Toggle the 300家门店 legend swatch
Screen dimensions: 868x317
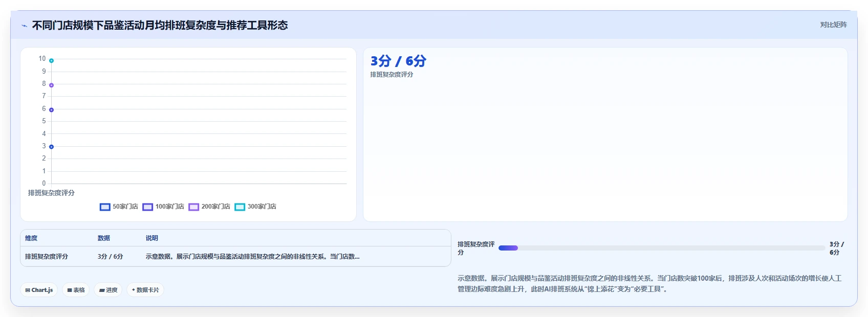240,207
